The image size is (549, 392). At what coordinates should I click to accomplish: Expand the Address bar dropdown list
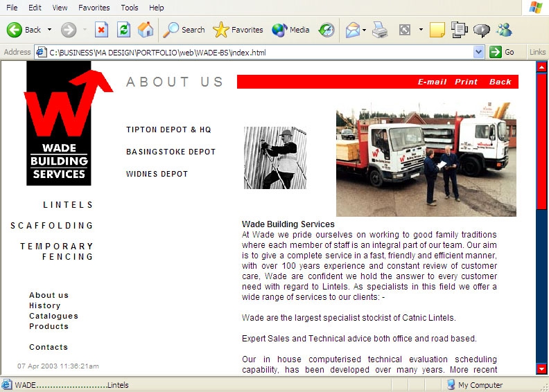point(478,52)
